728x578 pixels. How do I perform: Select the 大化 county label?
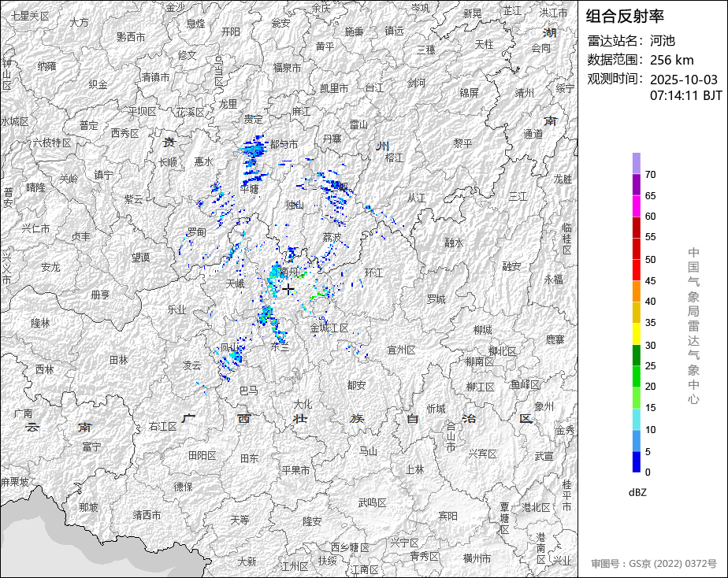pos(303,404)
